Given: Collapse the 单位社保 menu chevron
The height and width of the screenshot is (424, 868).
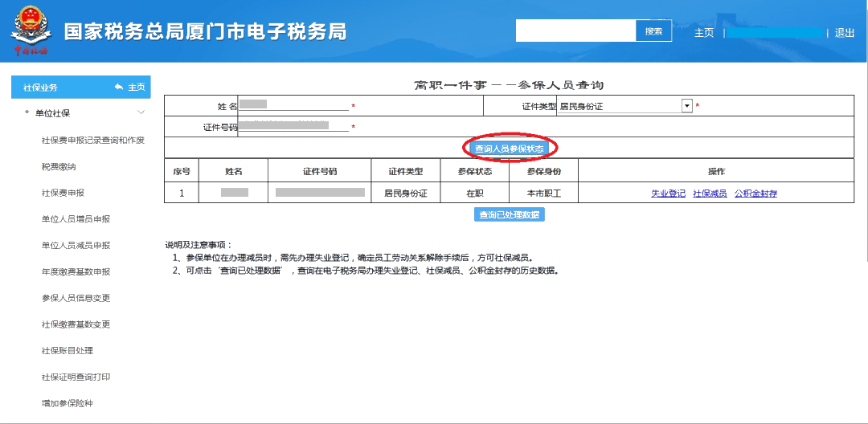Looking at the screenshot, I should [141, 112].
